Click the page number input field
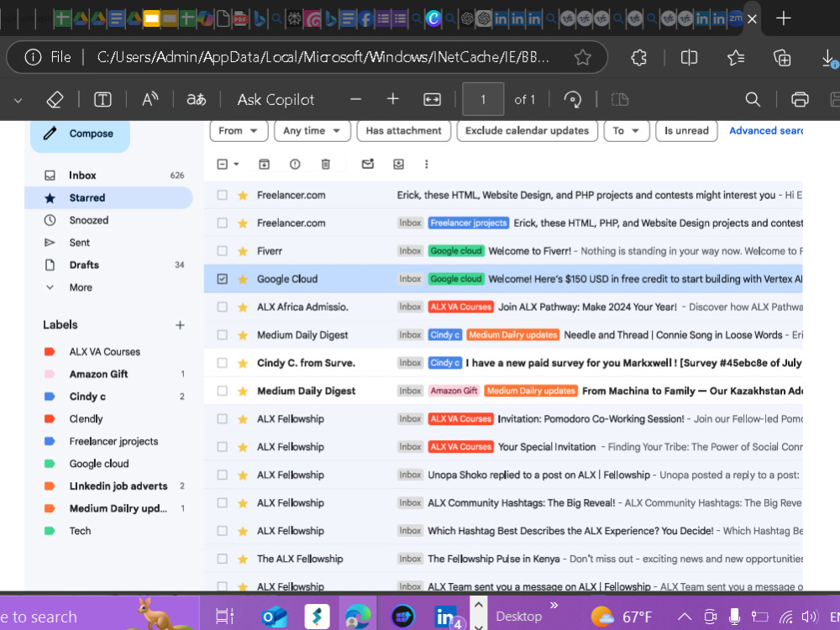Image resolution: width=840 pixels, height=630 pixels. (x=483, y=100)
